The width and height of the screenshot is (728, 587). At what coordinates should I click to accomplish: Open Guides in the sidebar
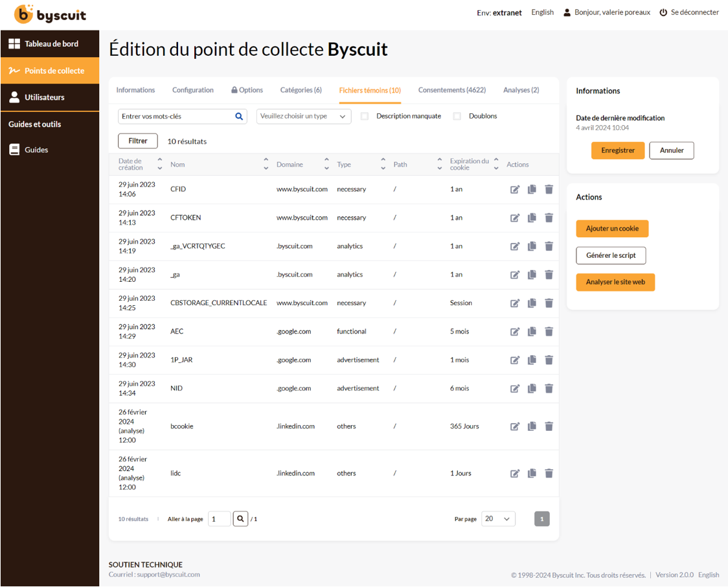[x=36, y=150]
